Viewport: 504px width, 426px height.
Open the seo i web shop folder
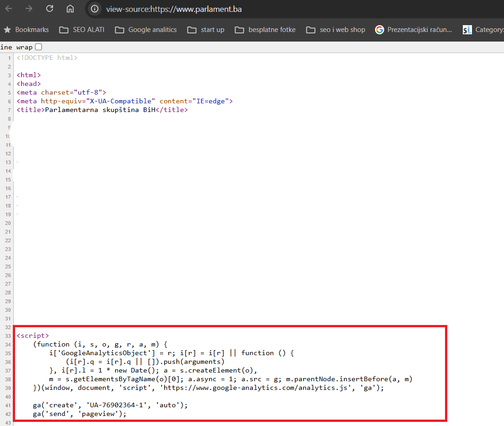(x=336, y=30)
